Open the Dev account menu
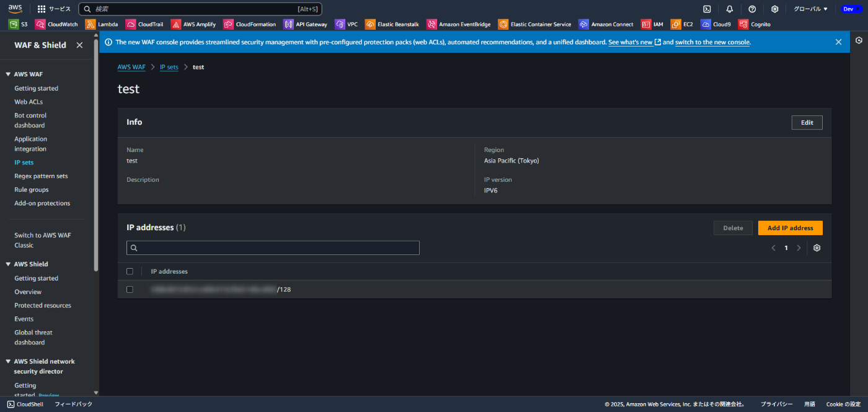The image size is (868, 412). 851,9
